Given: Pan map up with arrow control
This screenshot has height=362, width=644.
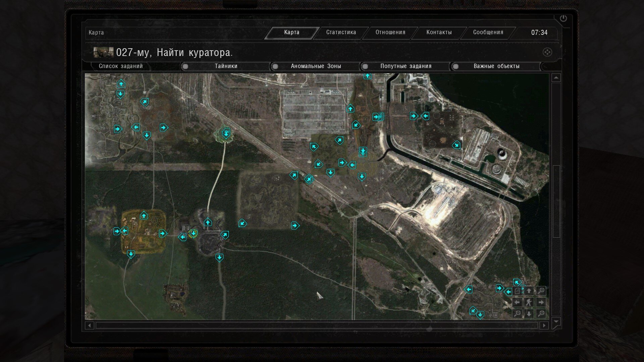Looking at the screenshot, I should [x=529, y=291].
